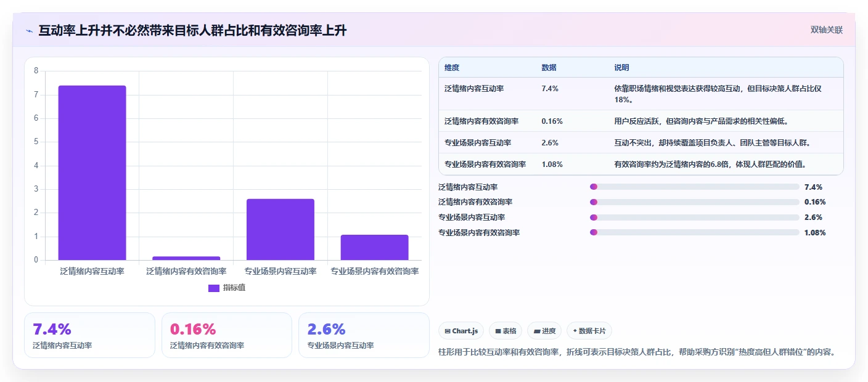Click the page title 互动率上升并不必然
This screenshot has width=868, height=382.
click(x=192, y=30)
